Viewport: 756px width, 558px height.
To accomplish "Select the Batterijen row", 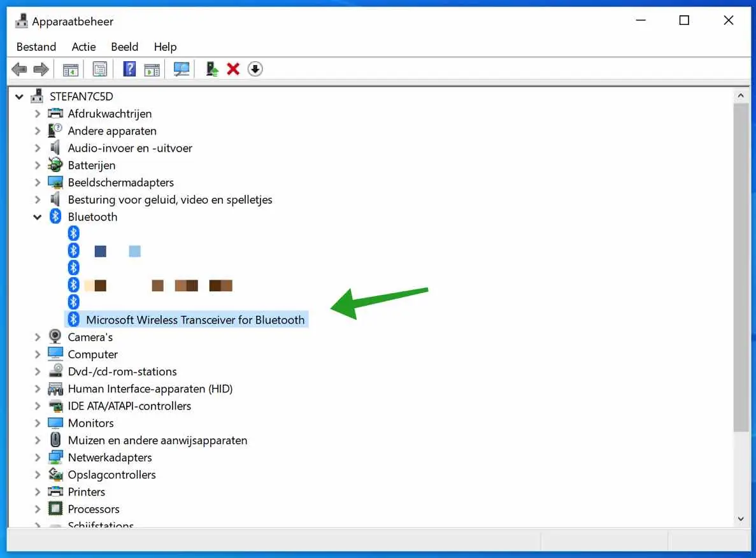I will 92,166.
